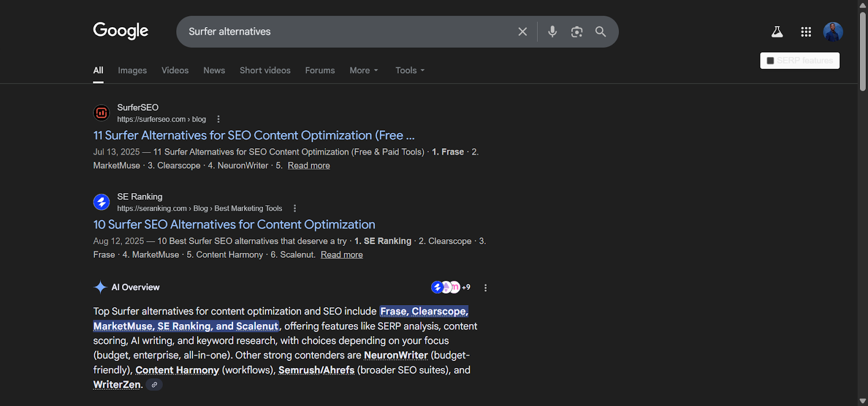Click highlighted Frase, Clearscope link

(424, 312)
